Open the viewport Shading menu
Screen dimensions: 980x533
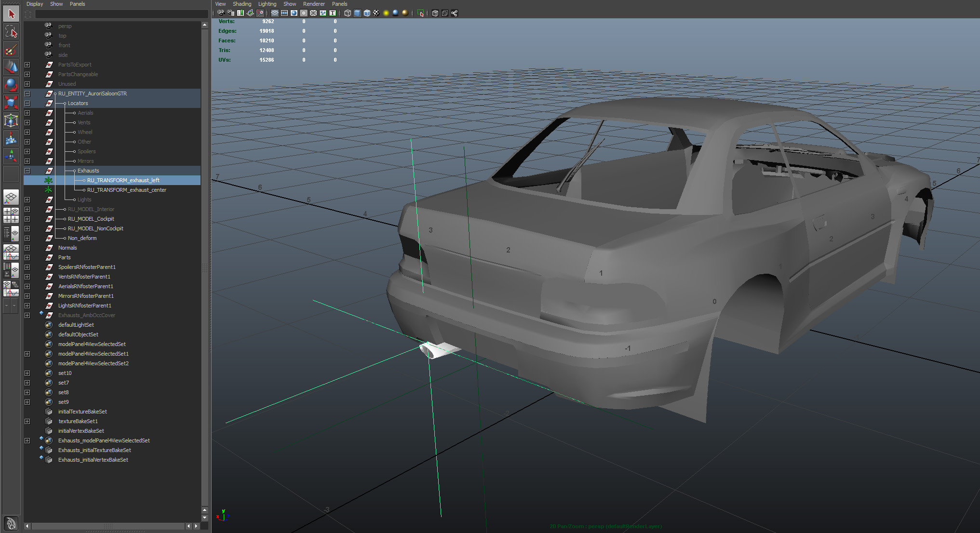(242, 4)
